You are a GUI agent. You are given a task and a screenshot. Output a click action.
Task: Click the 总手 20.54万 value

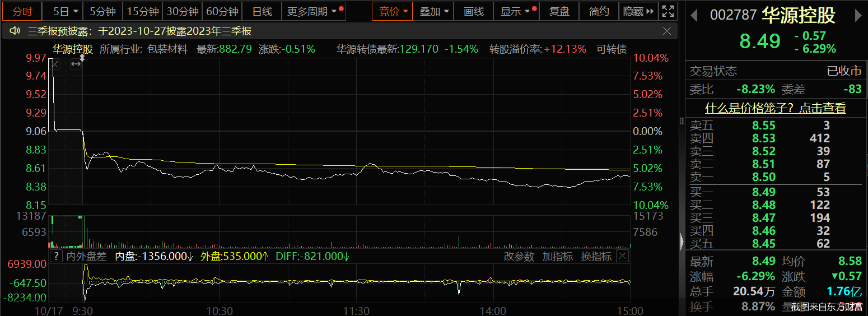click(754, 291)
